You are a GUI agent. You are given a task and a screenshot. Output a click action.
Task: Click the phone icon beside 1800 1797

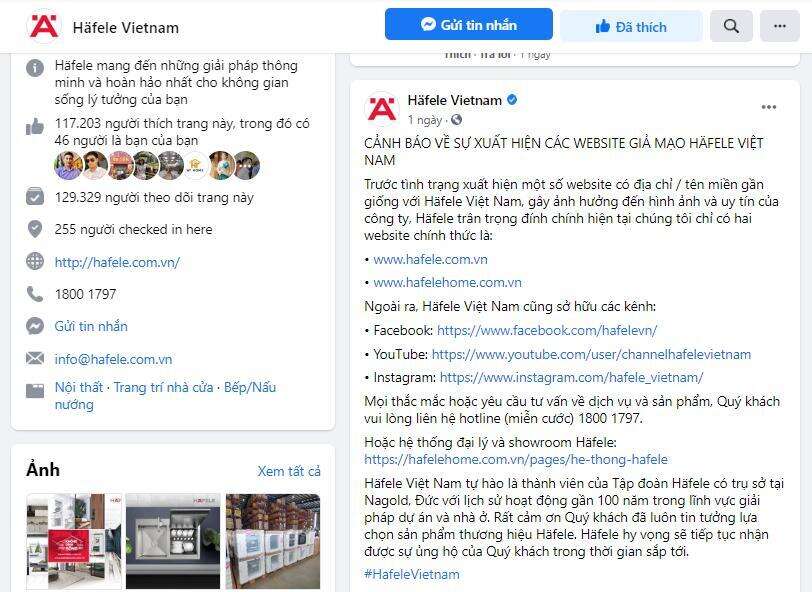coord(35,294)
